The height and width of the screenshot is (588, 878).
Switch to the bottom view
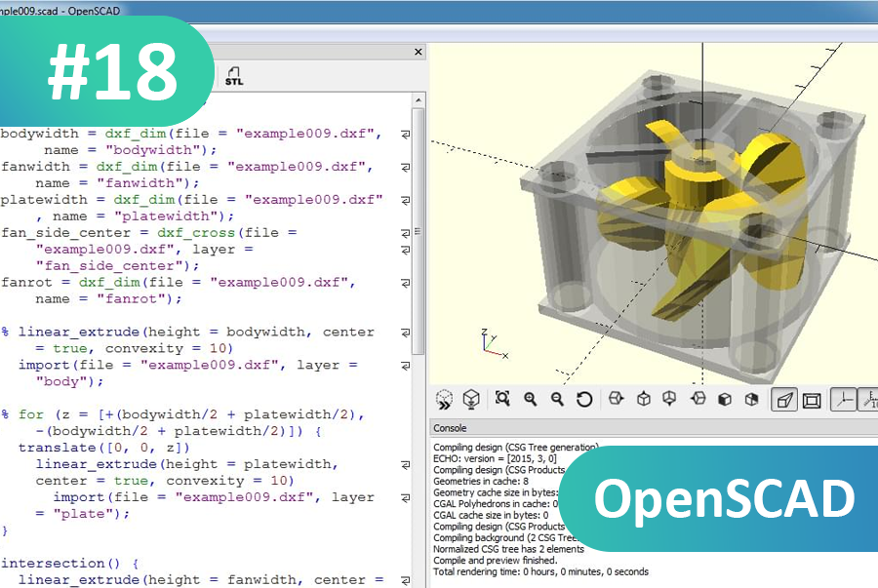[669, 399]
